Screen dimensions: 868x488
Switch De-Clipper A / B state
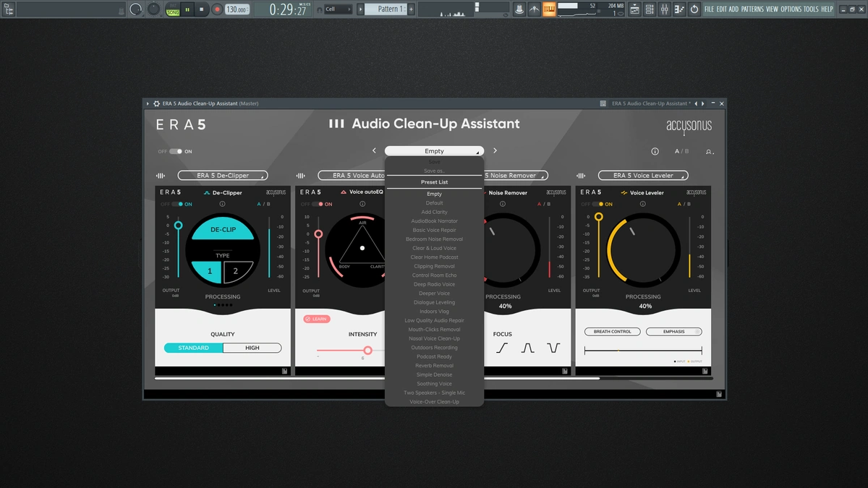(263, 205)
